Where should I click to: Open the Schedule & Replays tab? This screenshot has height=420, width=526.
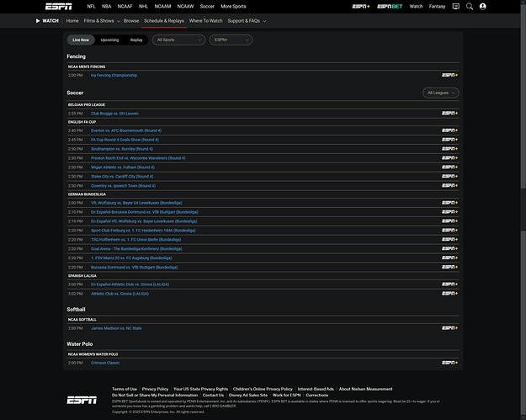(x=164, y=20)
